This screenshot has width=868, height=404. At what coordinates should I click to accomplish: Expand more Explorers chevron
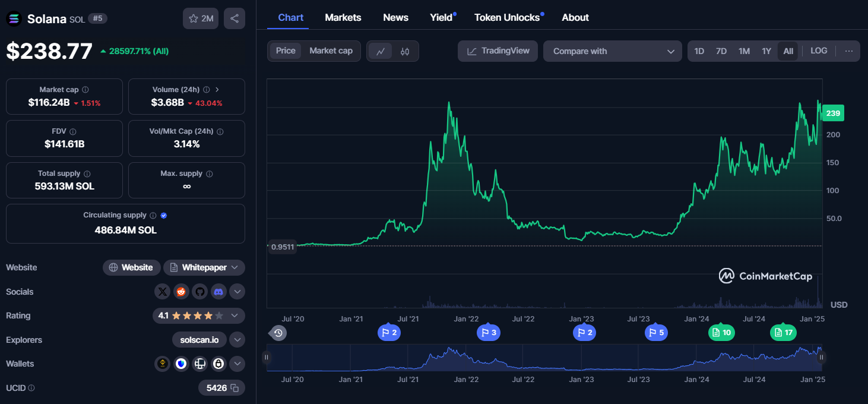click(x=237, y=340)
